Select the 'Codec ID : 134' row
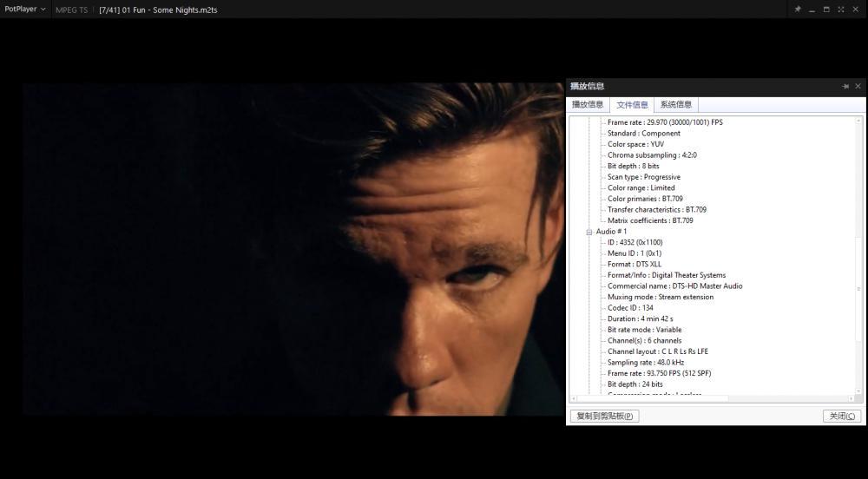 [x=630, y=308]
